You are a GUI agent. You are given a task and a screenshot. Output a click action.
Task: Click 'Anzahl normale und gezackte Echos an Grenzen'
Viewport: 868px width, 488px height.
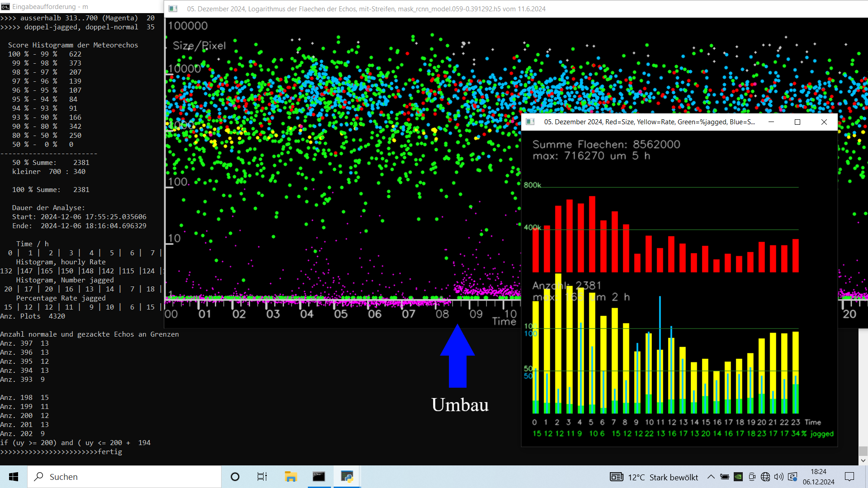coord(90,334)
